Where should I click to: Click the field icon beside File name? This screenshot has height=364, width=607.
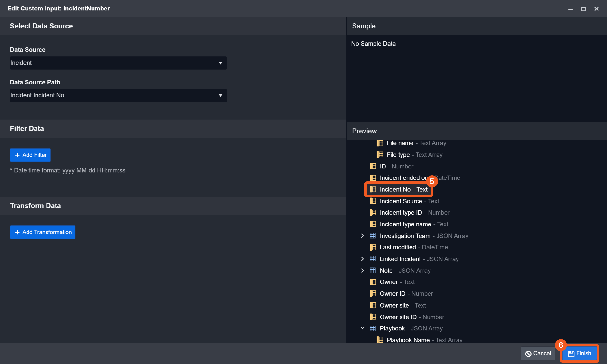pyautogui.click(x=380, y=143)
